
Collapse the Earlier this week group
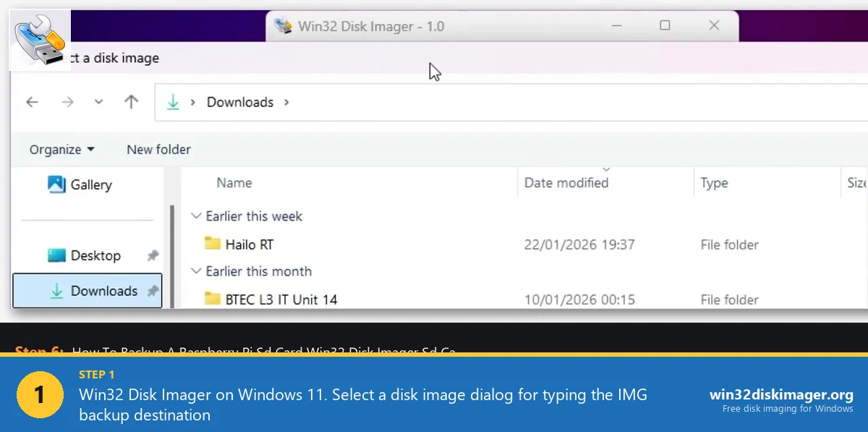pyautogui.click(x=196, y=216)
